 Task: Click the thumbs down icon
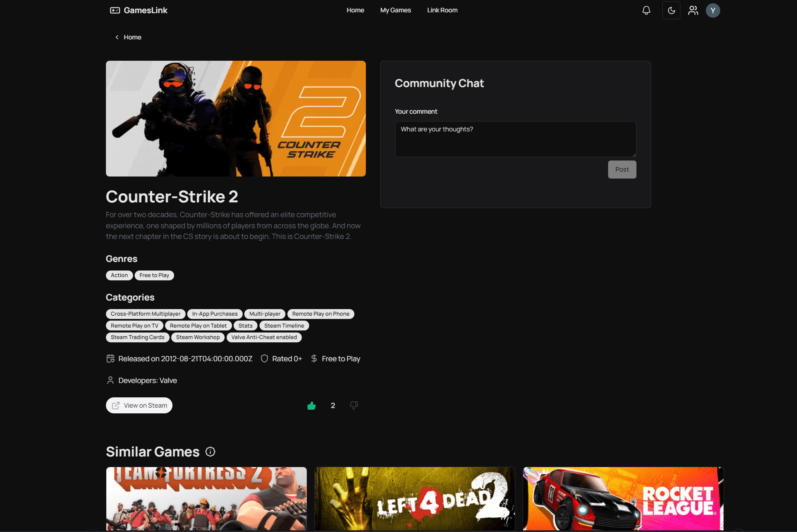[354, 405]
